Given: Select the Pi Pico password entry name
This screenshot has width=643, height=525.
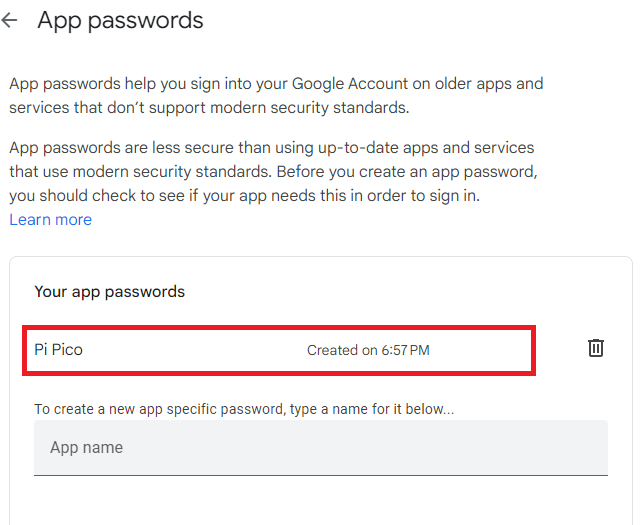Looking at the screenshot, I should 59,350.
